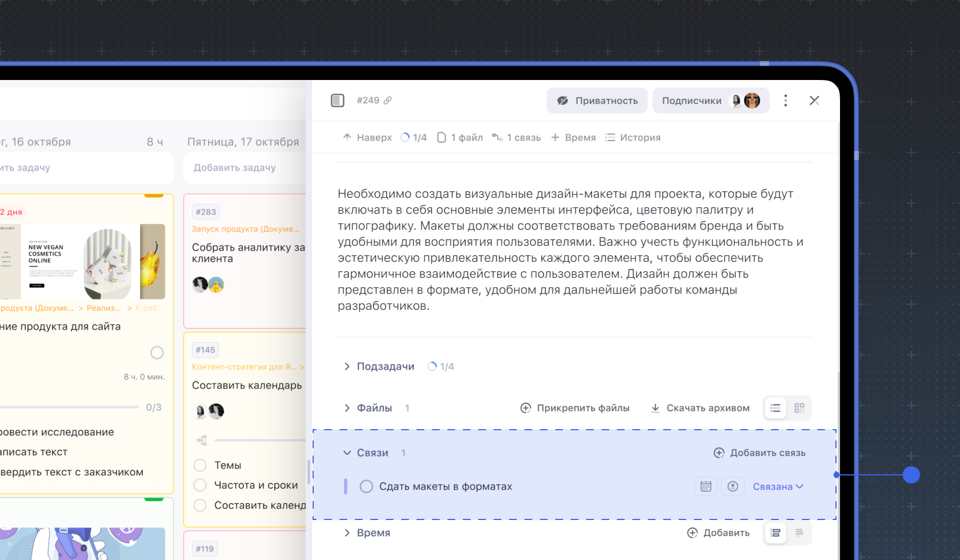Expand the Подзадачи section

point(347,366)
